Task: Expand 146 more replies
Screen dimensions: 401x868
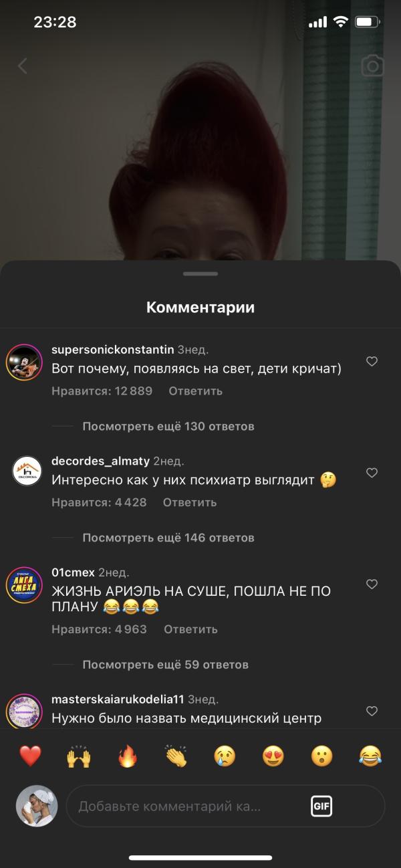Action: pos(168,538)
